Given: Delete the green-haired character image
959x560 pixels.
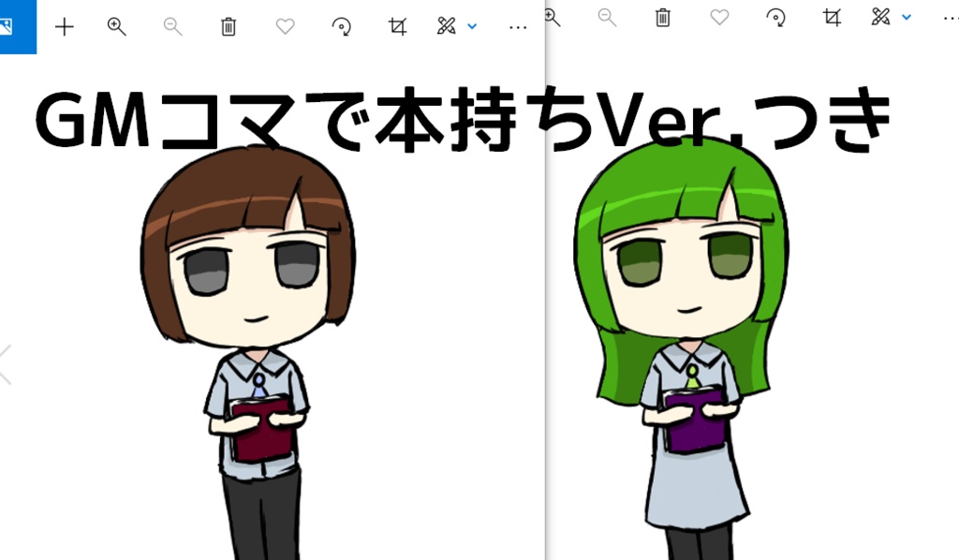Looking at the screenshot, I should 664,17.
